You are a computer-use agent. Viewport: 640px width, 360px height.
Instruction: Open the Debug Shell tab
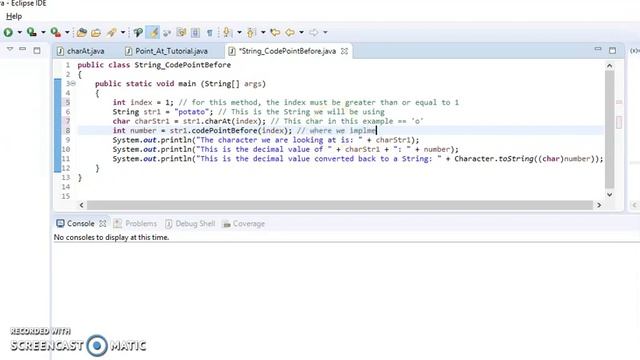click(x=190, y=224)
